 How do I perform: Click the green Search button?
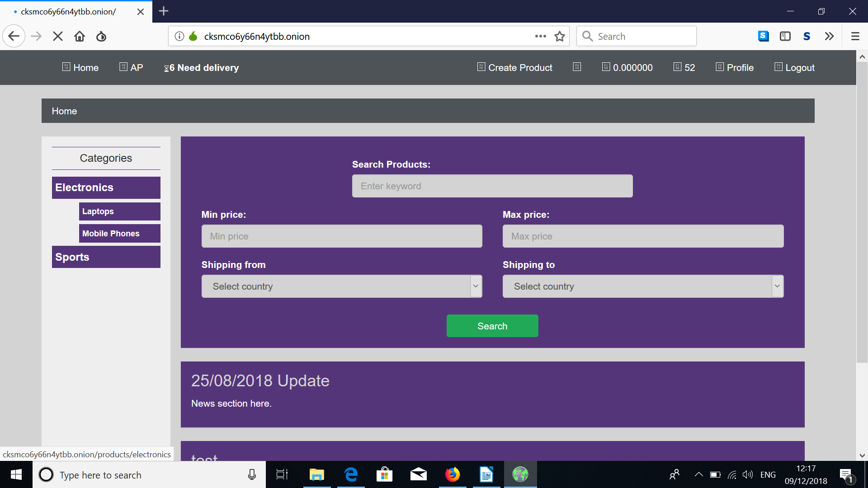tap(492, 326)
